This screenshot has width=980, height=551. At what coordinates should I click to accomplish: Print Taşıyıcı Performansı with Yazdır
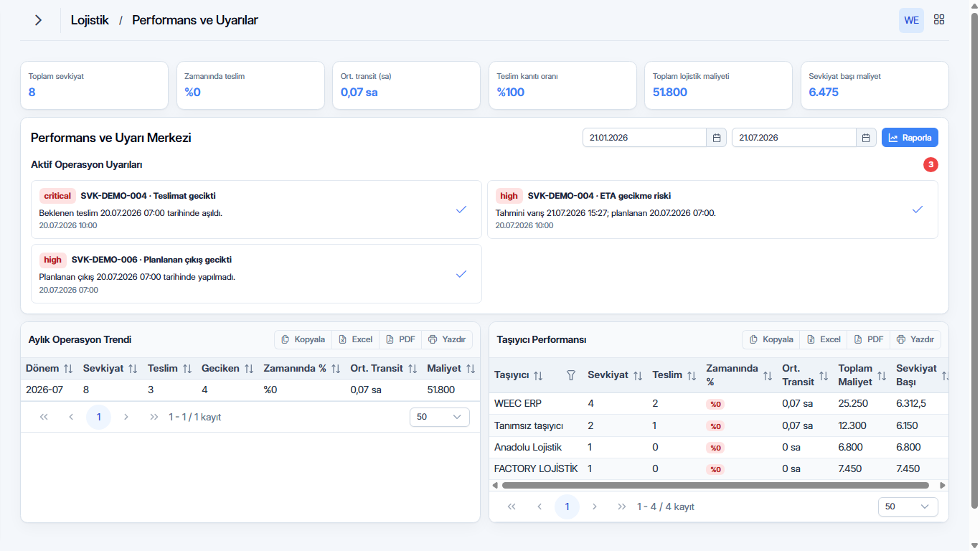point(915,339)
